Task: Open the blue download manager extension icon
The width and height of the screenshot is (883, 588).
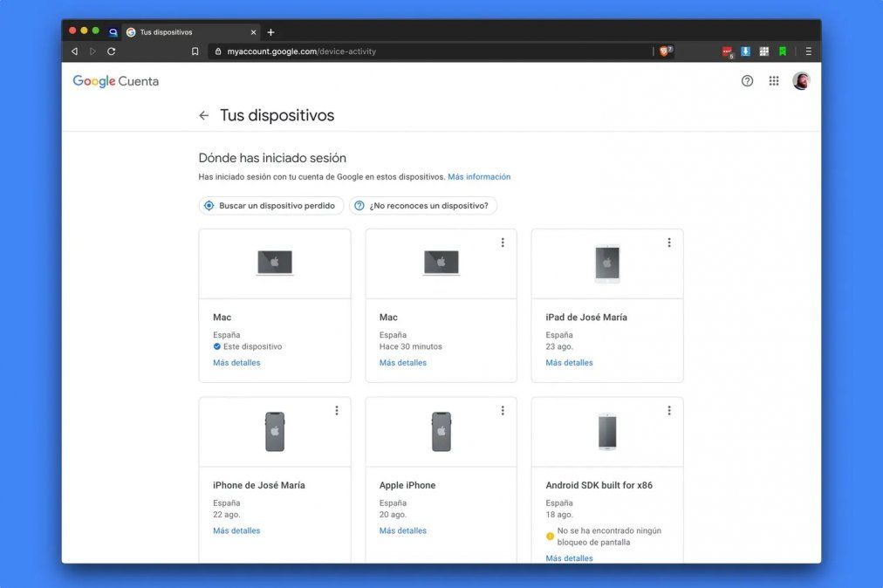Action: tap(744, 51)
